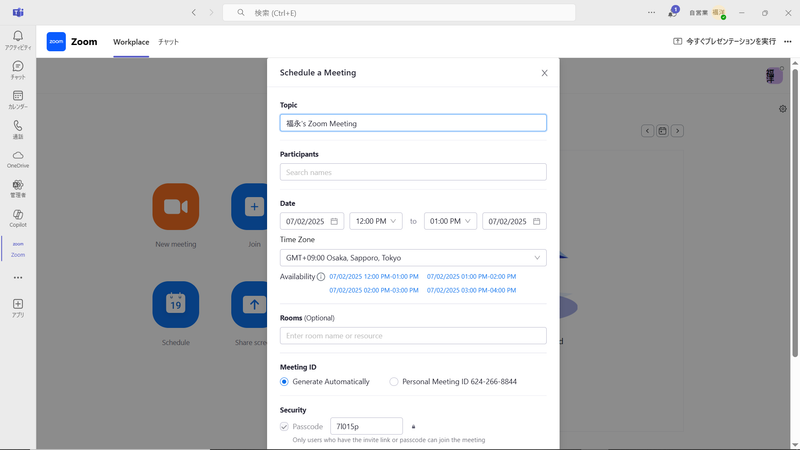Viewport: 800px width, 450px height.
Task: Open the Calendar icon in the sidebar
Action: point(18,99)
